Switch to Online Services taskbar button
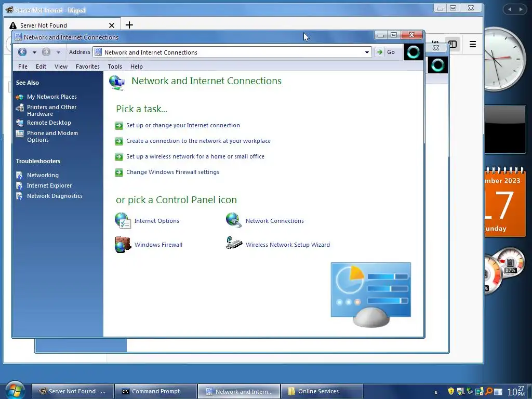532x399 pixels. pyautogui.click(x=322, y=391)
